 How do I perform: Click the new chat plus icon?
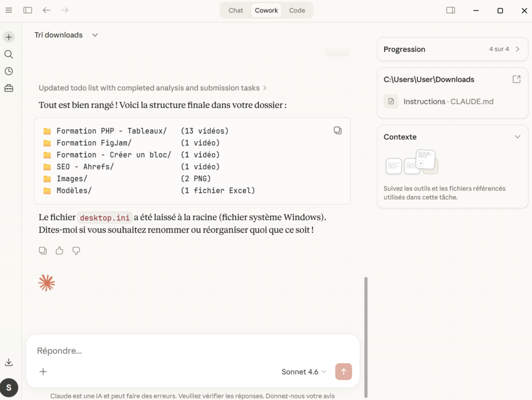pos(9,37)
